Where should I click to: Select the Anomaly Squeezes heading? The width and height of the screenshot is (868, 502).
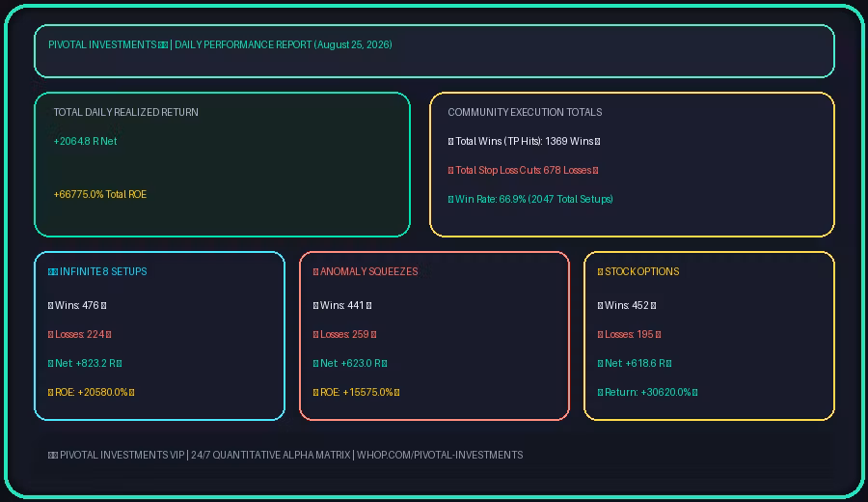[x=366, y=271]
